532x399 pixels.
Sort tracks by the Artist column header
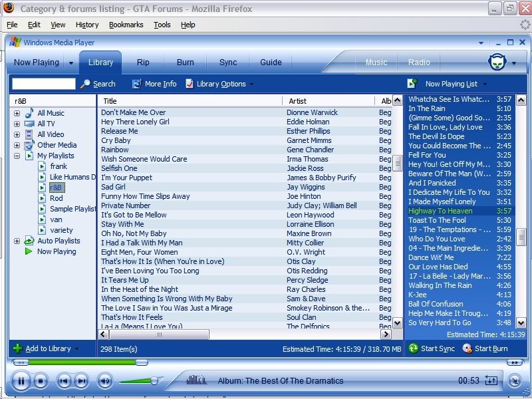tap(328, 101)
